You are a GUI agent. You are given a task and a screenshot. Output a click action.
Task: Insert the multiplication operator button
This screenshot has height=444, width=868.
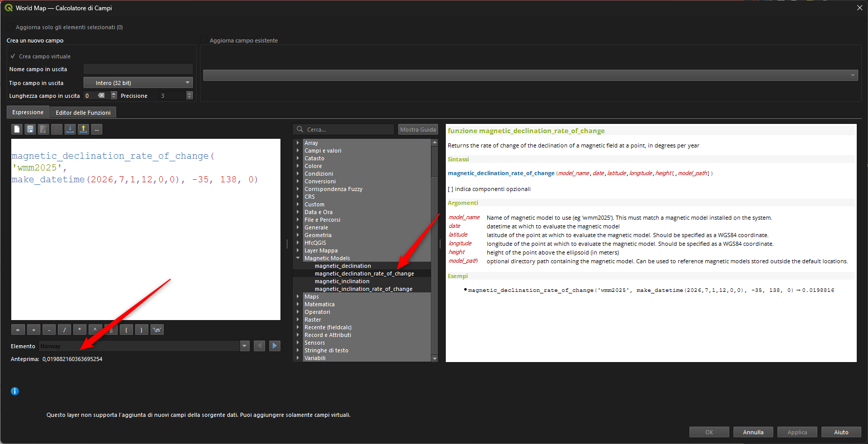point(79,330)
